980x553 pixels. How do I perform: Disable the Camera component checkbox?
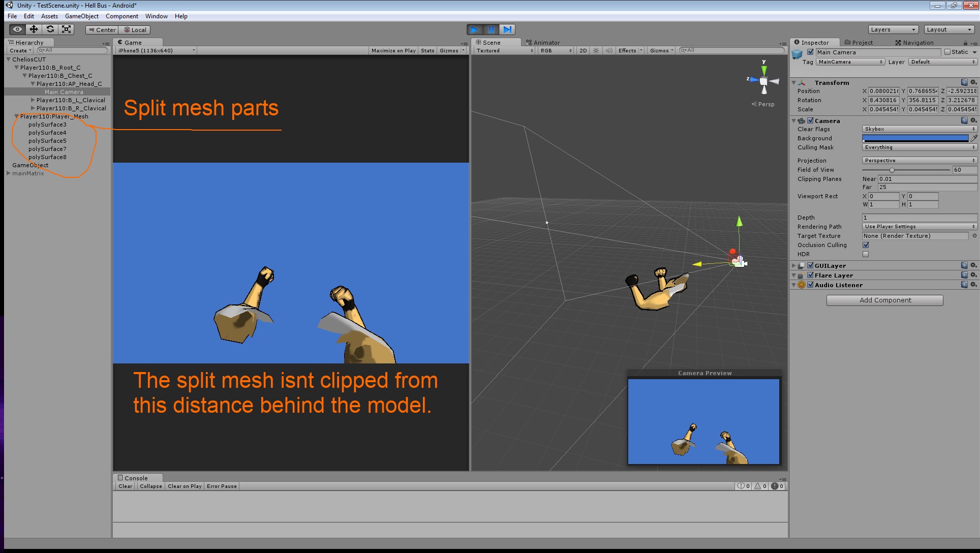click(x=810, y=120)
